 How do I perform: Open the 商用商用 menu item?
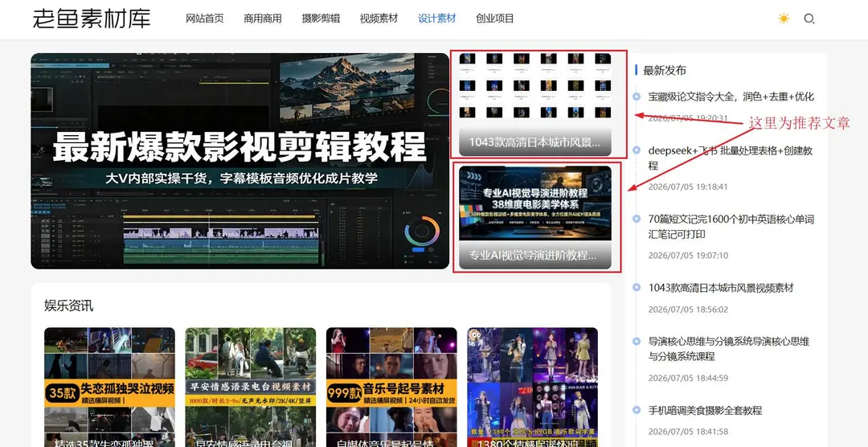262,18
